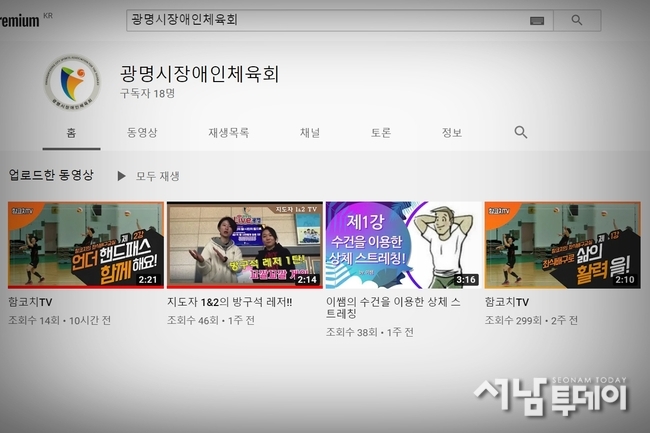Open the 2:14 방구석 레저 video thumbnail
Image resolution: width=650 pixels, height=433 pixels.
coord(245,245)
